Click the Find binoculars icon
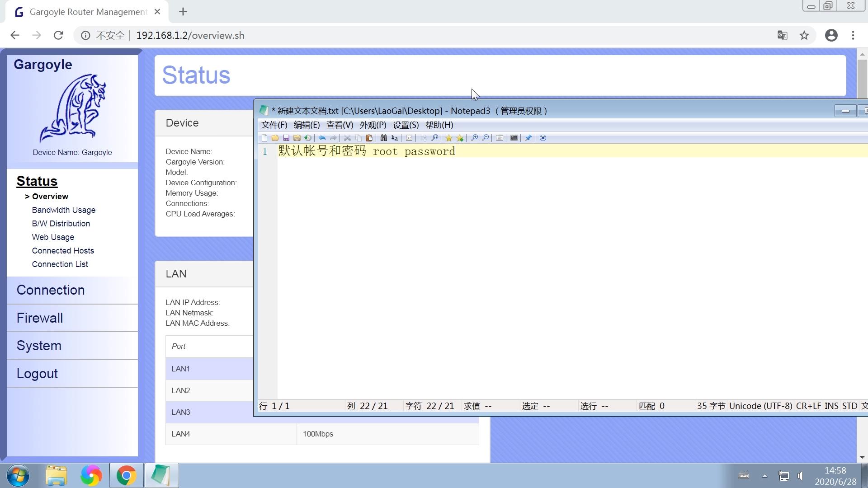Screen dimensions: 868x488 383,138
